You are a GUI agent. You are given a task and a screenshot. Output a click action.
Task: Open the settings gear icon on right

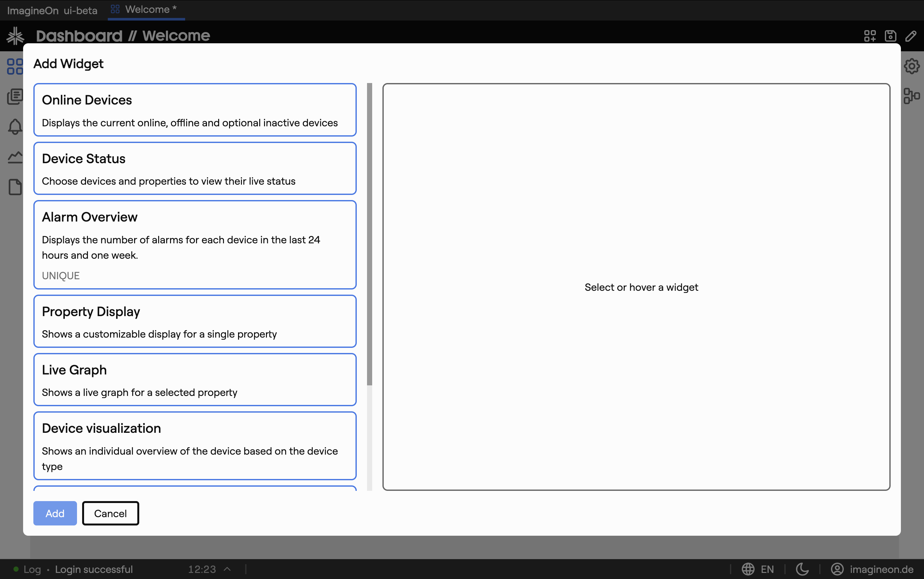[912, 66]
